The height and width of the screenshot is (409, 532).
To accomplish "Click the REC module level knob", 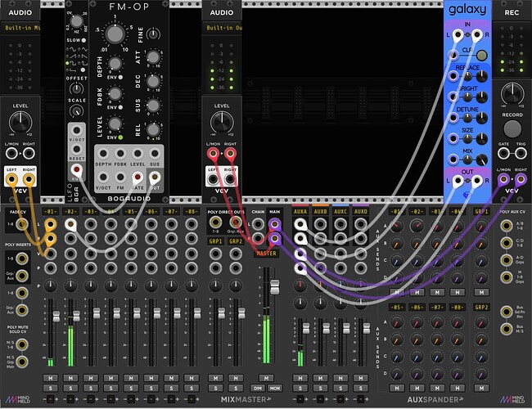I will (x=512, y=93).
